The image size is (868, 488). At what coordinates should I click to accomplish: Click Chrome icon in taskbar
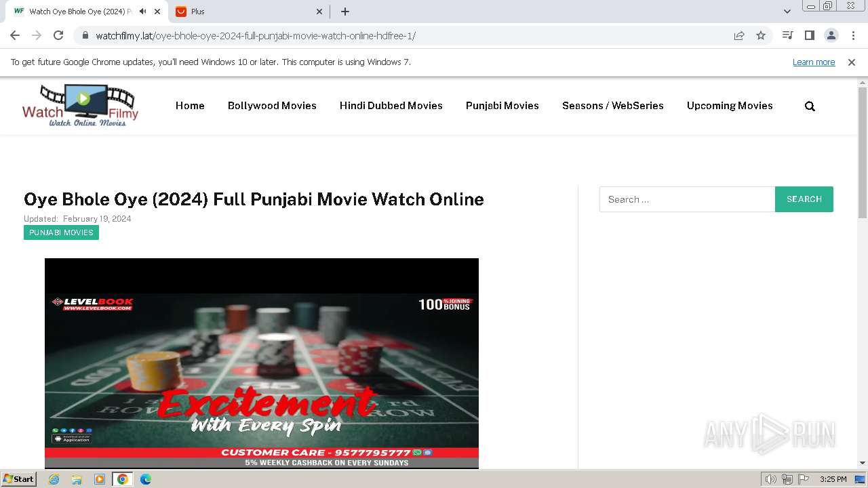point(122,479)
